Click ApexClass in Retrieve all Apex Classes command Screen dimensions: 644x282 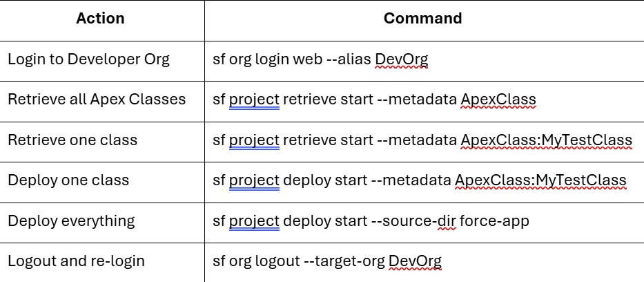pyautogui.click(x=498, y=100)
